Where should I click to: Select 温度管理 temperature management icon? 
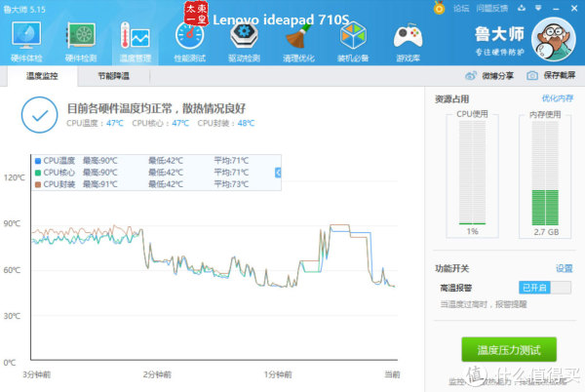coord(136,35)
